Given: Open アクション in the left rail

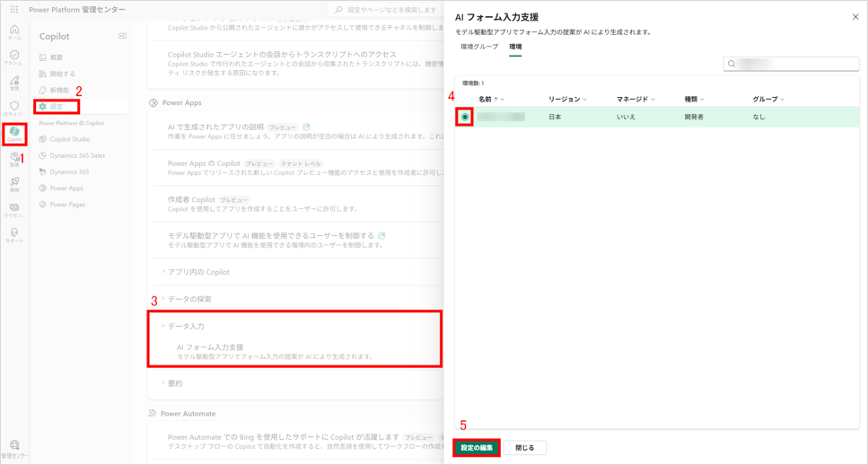Looking at the screenshot, I should click(x=15, y=57).
